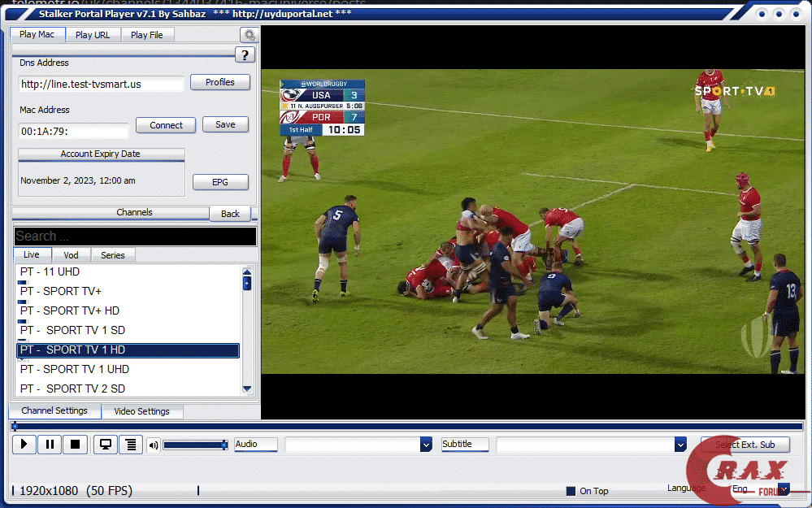
Task: Open the Video Settings tab
Action: click(x=142, y=411)
